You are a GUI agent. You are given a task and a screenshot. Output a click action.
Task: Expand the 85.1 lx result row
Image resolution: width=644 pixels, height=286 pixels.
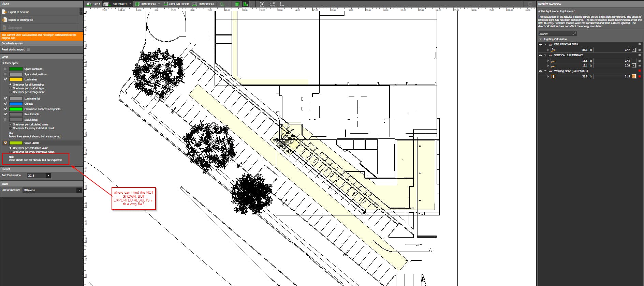(548, 50)
